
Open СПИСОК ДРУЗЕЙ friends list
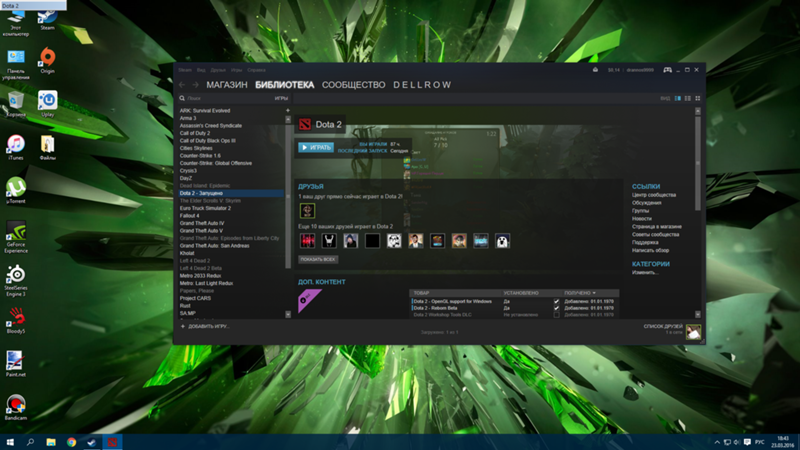[x=663, y=327]
